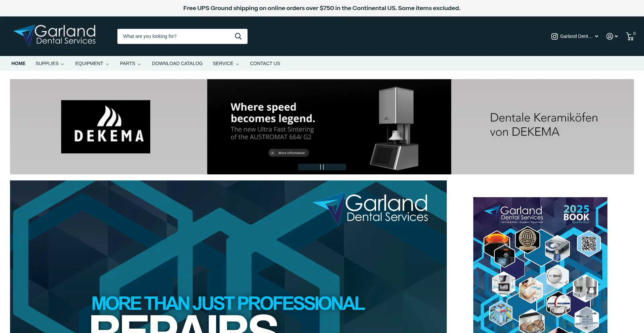
Task: Click the 'What are you looking for?' search field
Action: [x=174, y=36]
